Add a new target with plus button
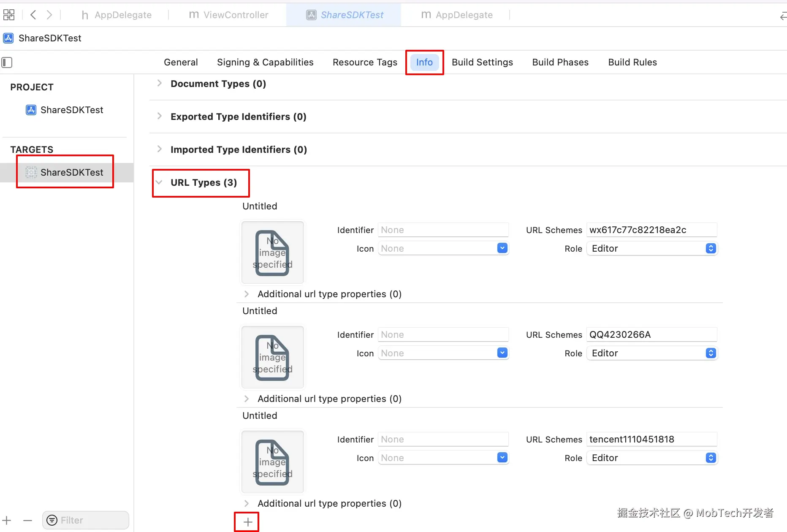Image resolution: width=787 pixels, height=532 pixels. 7,521
